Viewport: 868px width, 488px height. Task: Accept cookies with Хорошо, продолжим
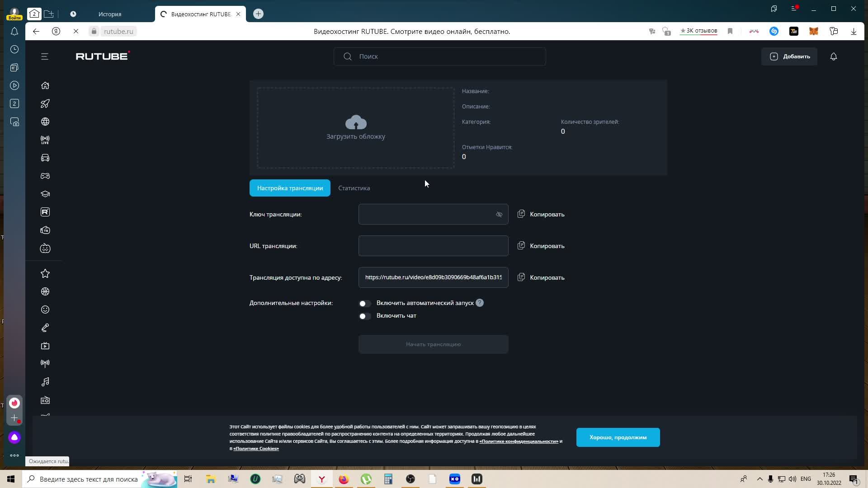(x=618, y=437)
